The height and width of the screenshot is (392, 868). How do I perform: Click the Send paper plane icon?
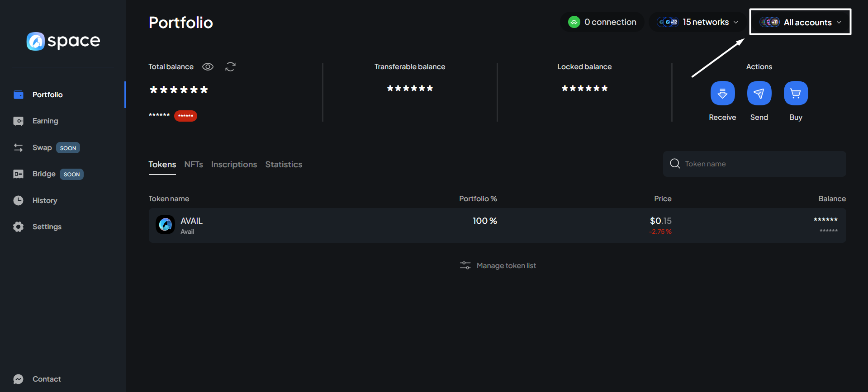click(x=759, y=93)
